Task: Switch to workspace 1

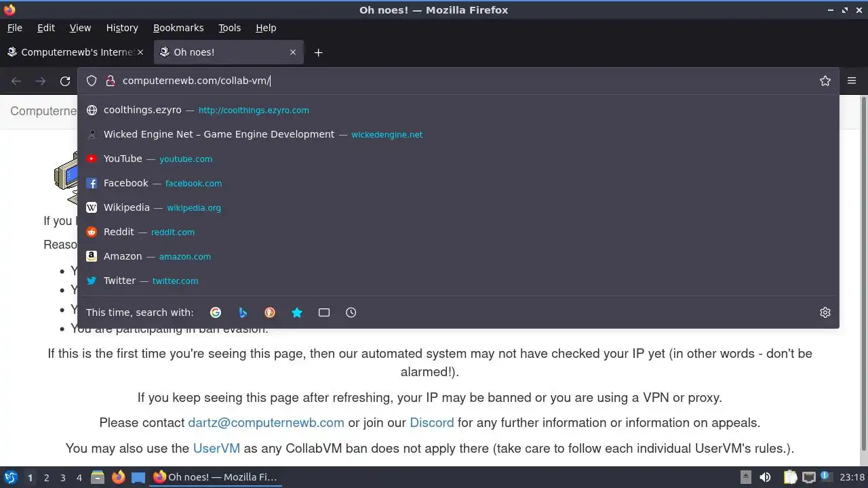Action: coord(30,477)
